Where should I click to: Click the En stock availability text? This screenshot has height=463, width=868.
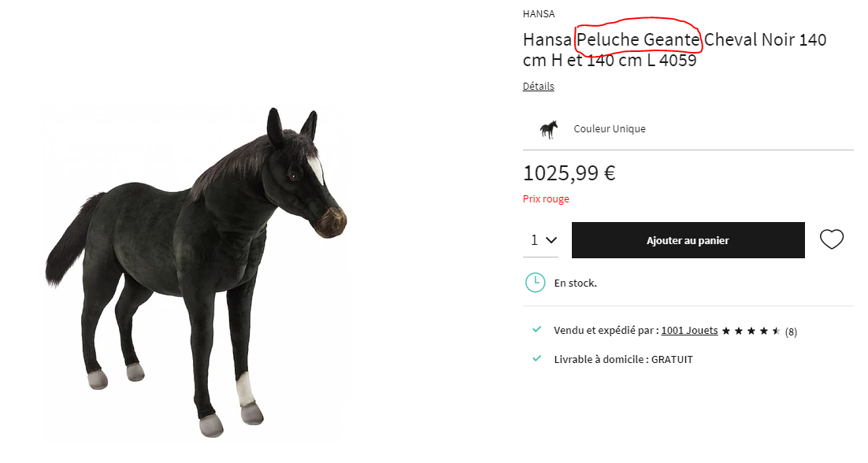pos(576,283)
